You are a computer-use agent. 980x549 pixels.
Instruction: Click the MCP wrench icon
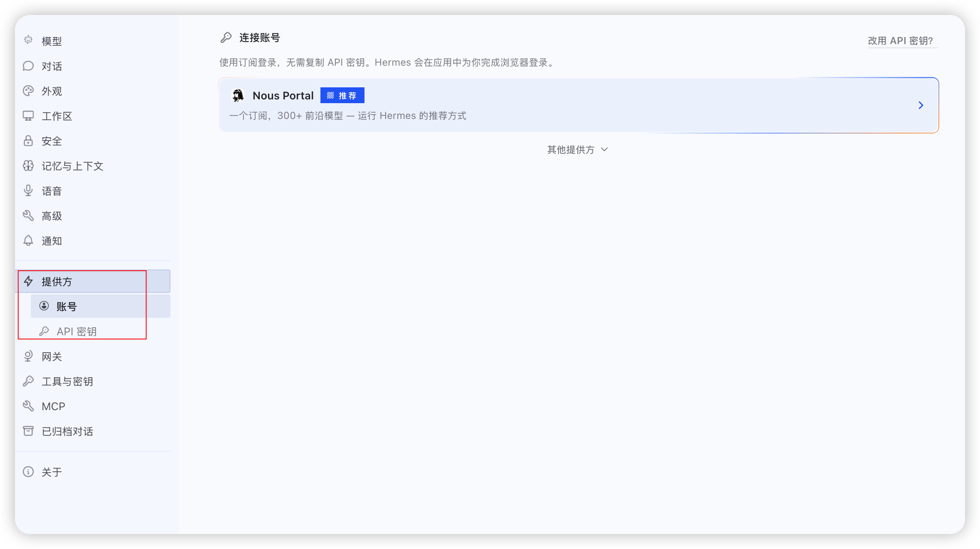click(x=28, y=406)
